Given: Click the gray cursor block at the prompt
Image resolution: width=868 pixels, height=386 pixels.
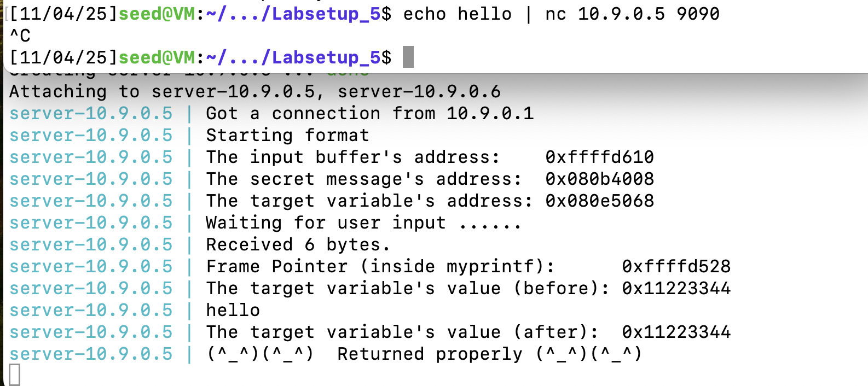Looking at the screenshot, I should click(x=408, y=57).
